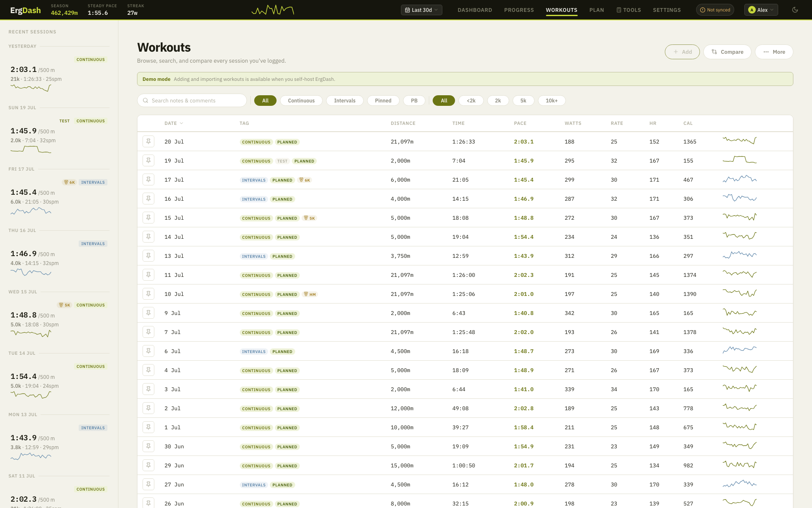The height and width of the screenshot is (508, 812).
Task: Pin the 17 Jul workout row
Action: point(148,179)
